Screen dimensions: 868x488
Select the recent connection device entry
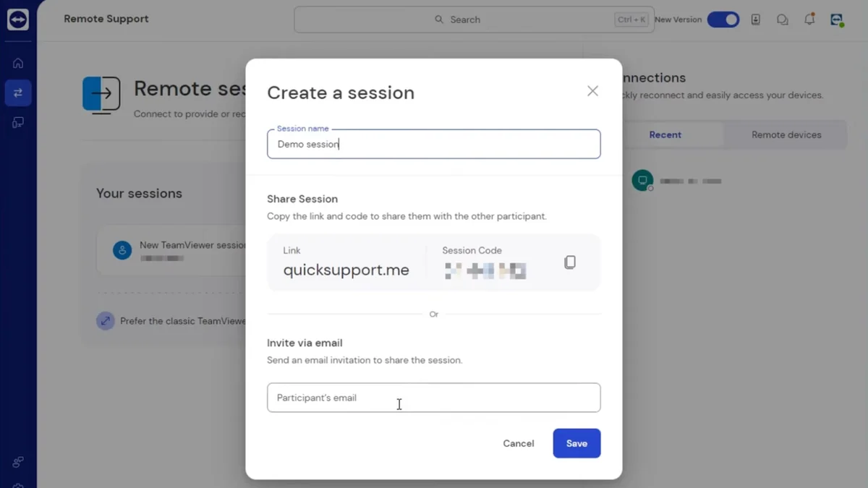tap(678, 181)
